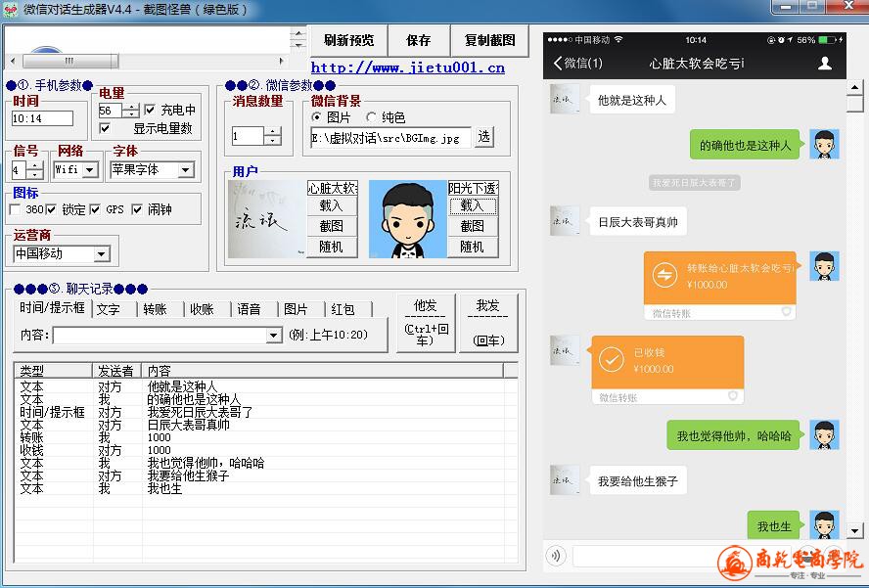Toggle the 锁定 lock icon checkbox

pos(51,209)
